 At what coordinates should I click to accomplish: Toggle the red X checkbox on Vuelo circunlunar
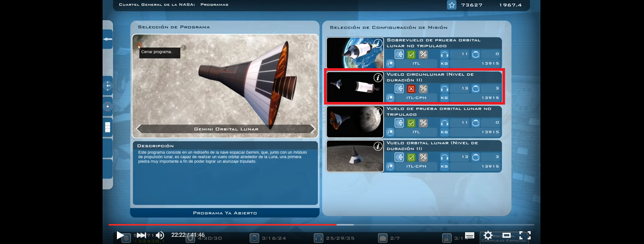411,88
